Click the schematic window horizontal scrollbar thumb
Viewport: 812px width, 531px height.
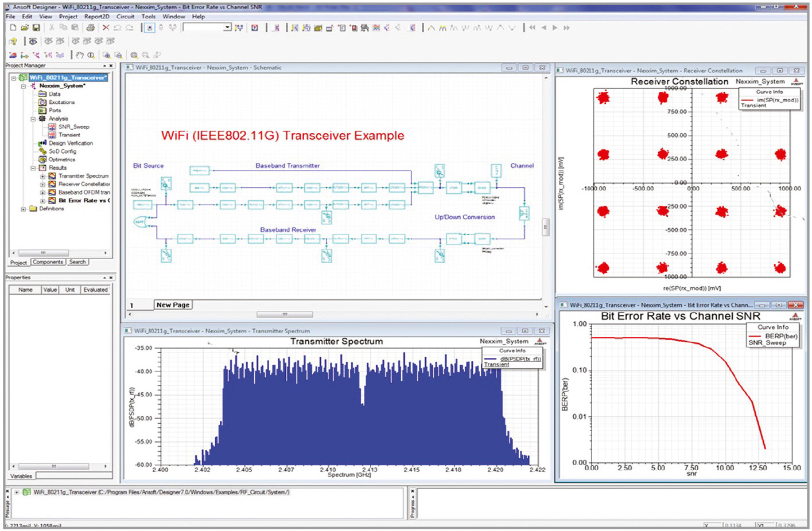coord(284,314)
